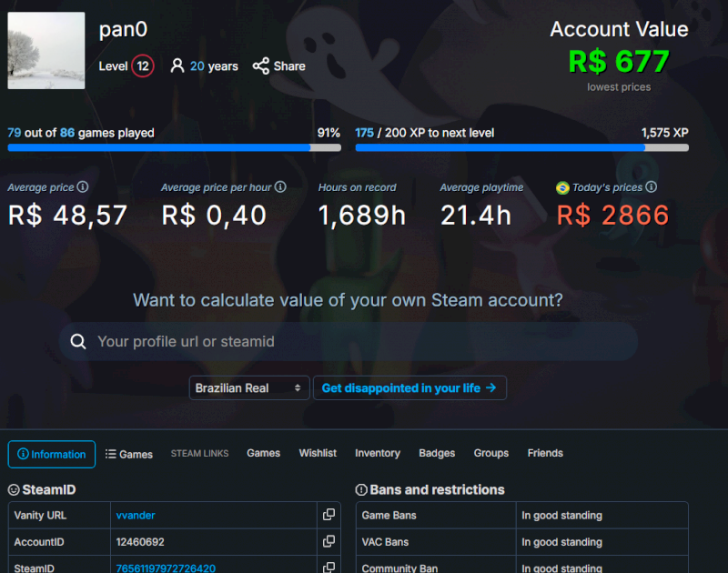Image resolution: width=728 pixels, height=573 pixels.
Task: Click the SteamID smiley icon
Action: [14, 490]
